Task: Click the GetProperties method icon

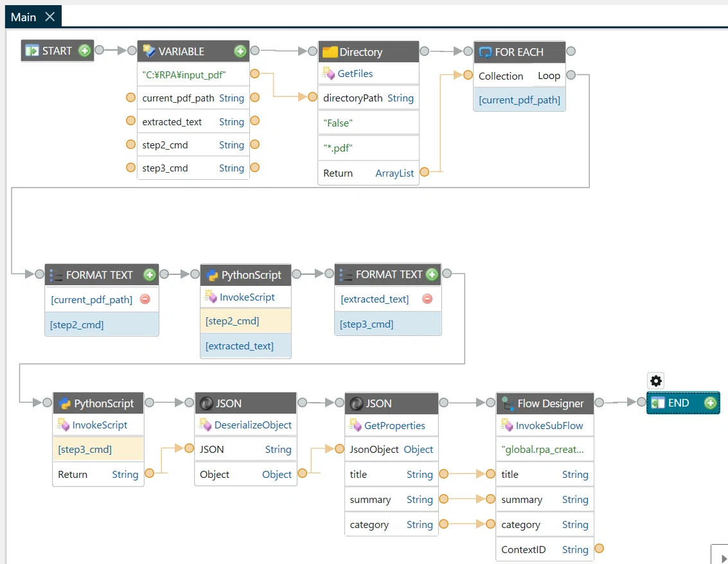Action: pos(355,425)
